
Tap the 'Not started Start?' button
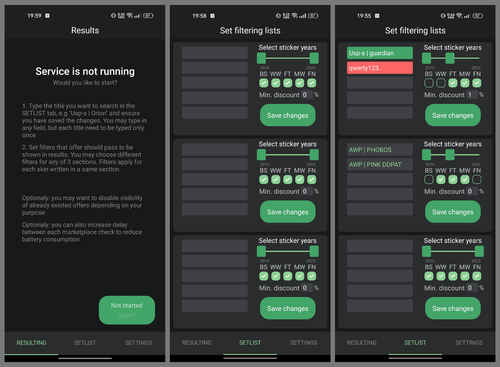(127, 310)
